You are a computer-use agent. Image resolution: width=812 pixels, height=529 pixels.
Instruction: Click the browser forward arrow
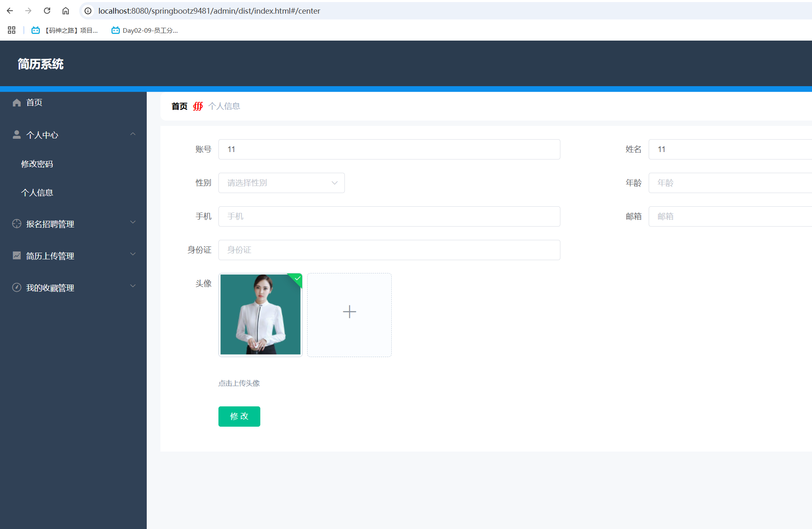(x=28, y=11)
